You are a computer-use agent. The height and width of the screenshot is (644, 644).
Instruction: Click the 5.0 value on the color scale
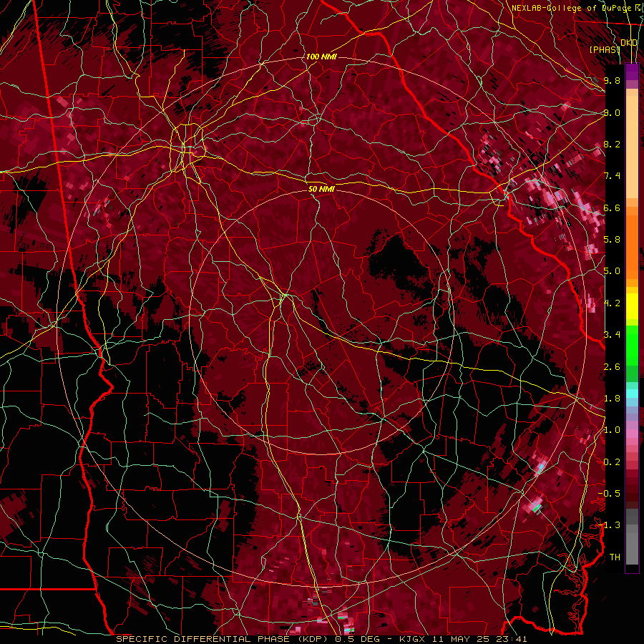click(x=613, y=271)
